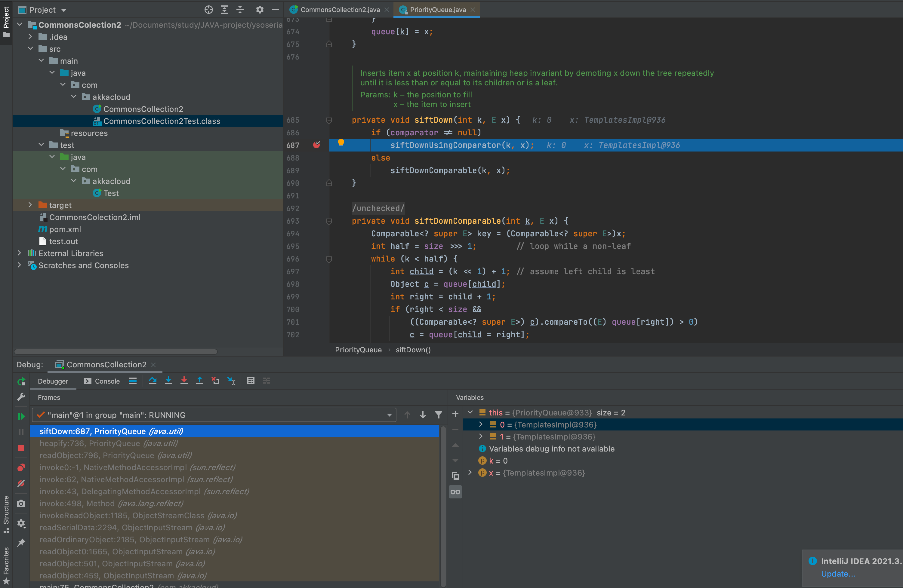
Task: Click the camera thread dump icon
Action: click(21, 504)
